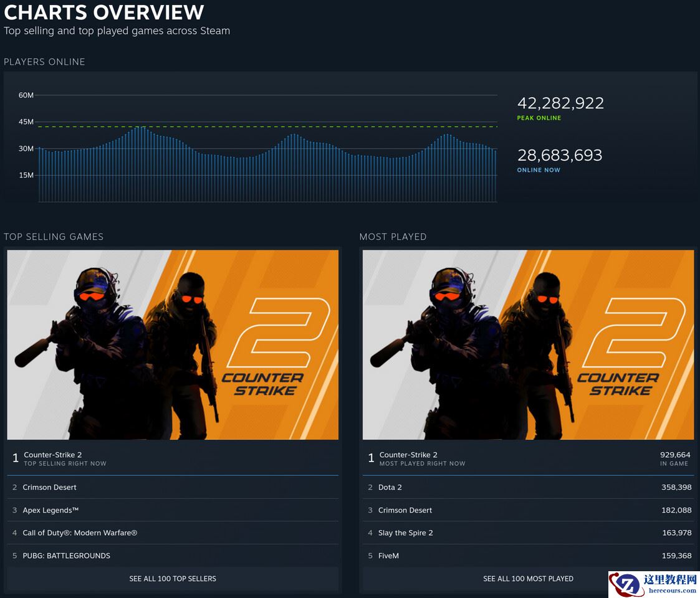Open Dota 2 in most played list
Image resolution: width=700 pixels, height=598 pixels.
coord(390,487)
